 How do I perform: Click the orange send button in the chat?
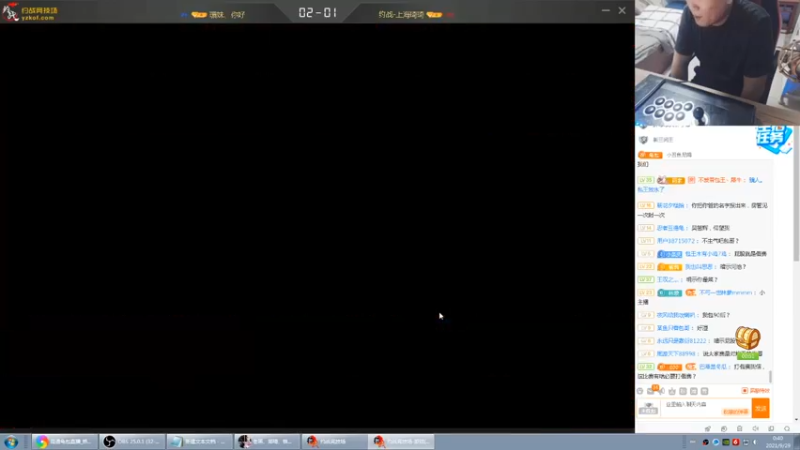click(x=760, y=408)
